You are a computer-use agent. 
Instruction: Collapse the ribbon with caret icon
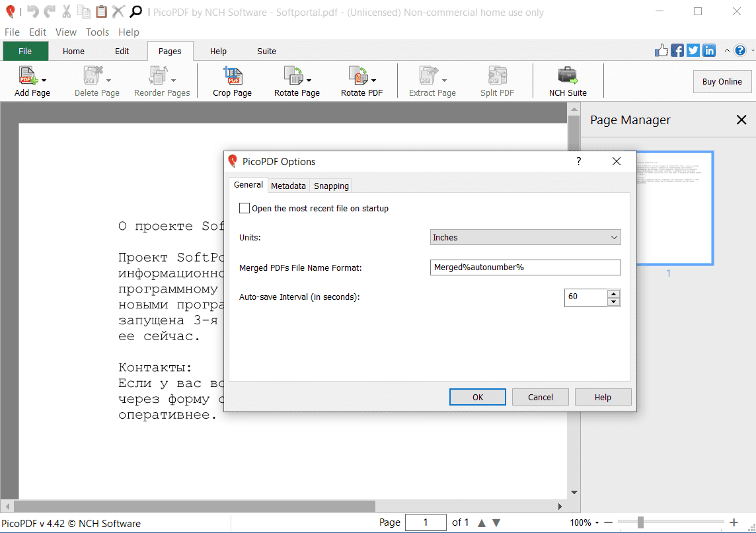tap(727, 50)
